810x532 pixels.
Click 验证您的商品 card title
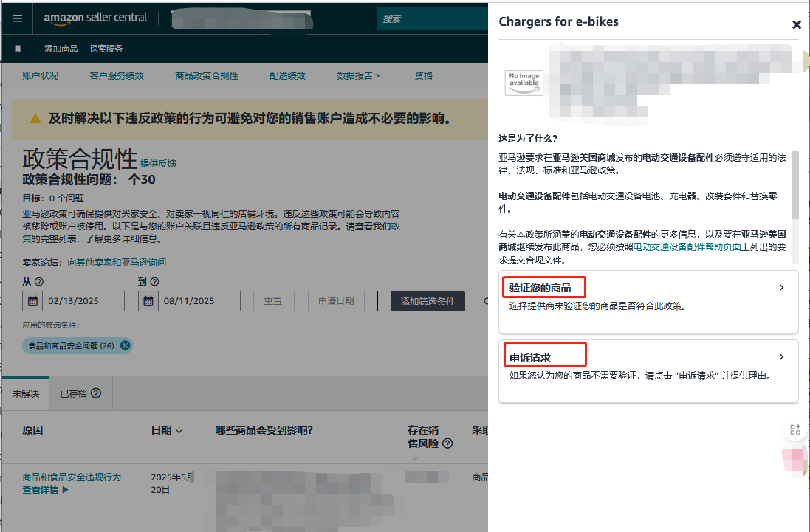[x=540, y=288]
